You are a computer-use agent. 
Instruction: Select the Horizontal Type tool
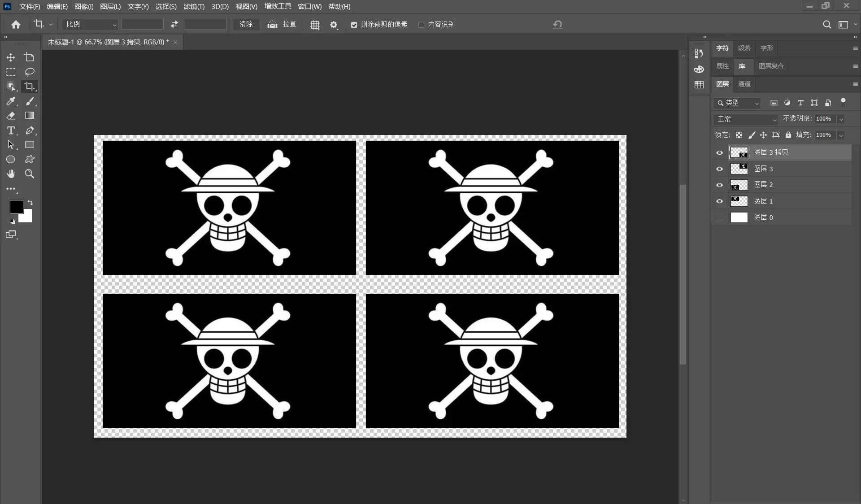coord(11,130)
